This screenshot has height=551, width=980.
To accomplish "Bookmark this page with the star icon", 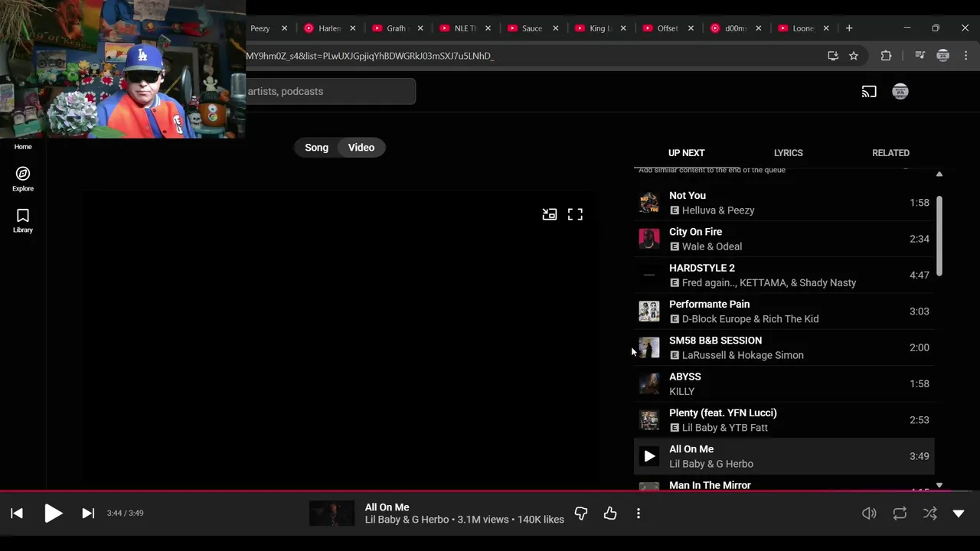I will pyautogui.click(x=854, y=56).
